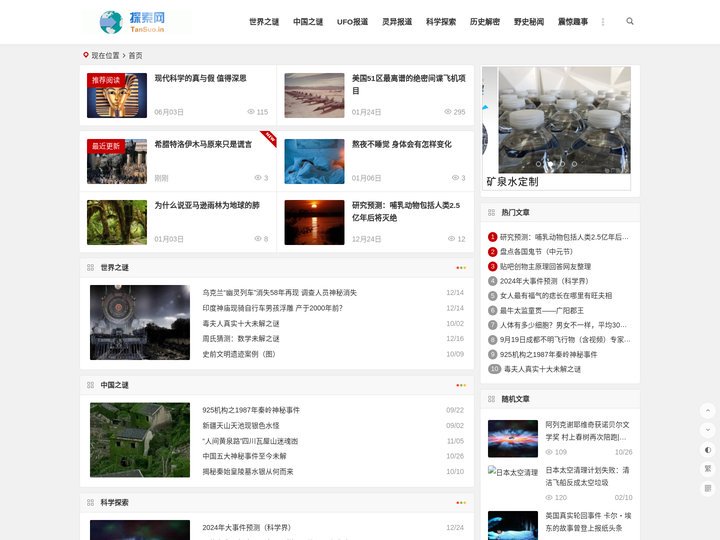Open hot article 6 最牛太监童贯——广阳郡王

click(542, 311)
